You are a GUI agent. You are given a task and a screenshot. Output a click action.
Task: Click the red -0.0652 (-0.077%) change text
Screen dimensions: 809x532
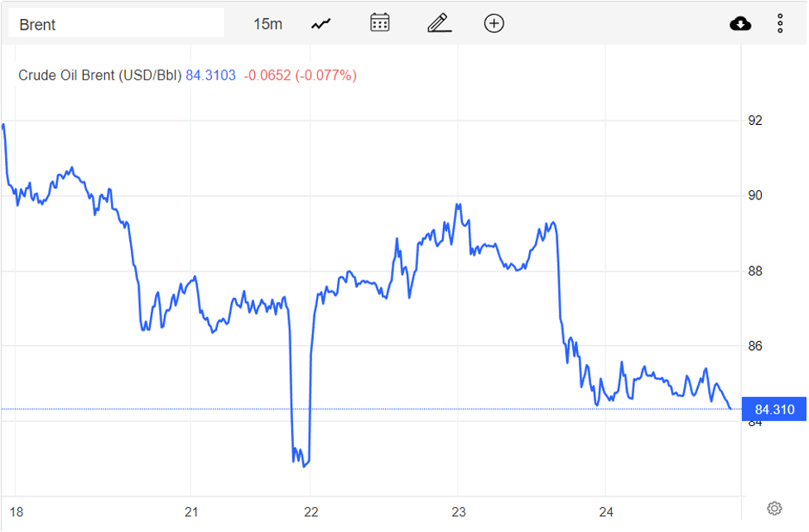pos(300,75)
